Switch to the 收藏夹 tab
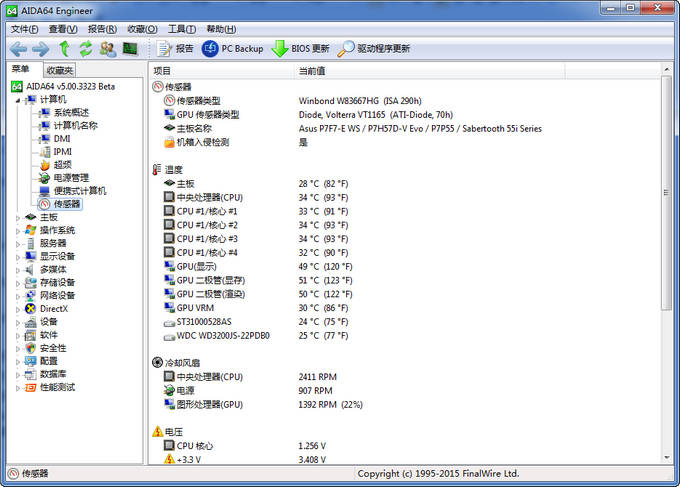Screen dimensions: 680x487 pyautogui.click(x=60, y=70)
